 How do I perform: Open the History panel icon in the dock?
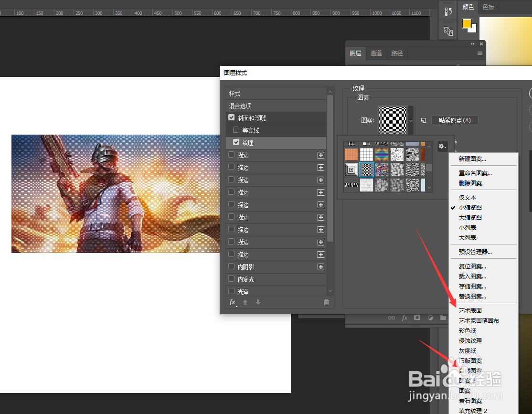pyautogui.click(x=448, y=11)
